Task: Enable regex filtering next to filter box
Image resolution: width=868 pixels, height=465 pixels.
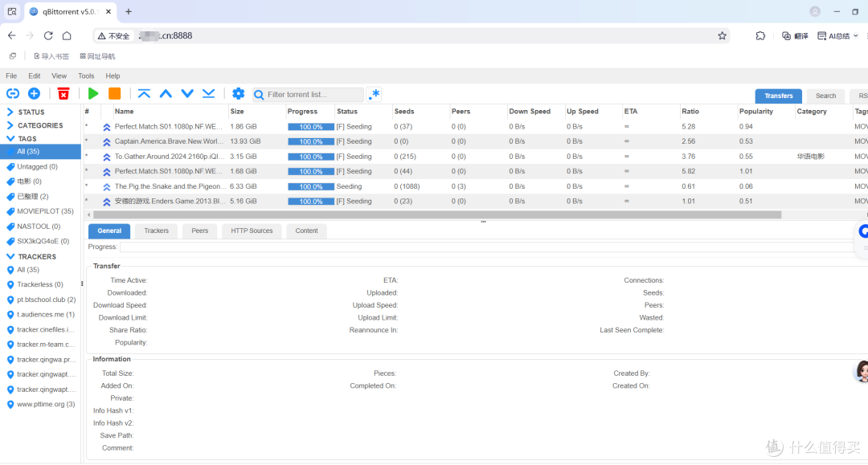Action: coord(374,94)
